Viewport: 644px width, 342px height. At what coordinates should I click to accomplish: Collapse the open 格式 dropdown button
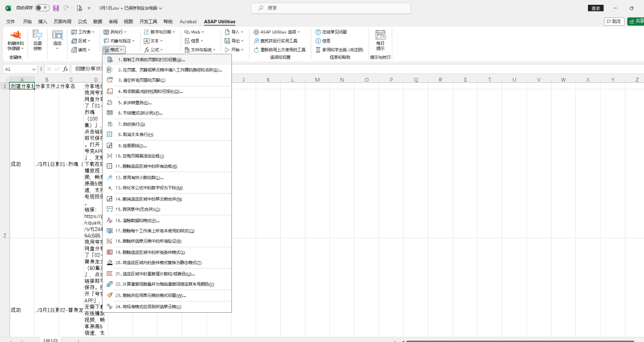click(x=113, y=49)
